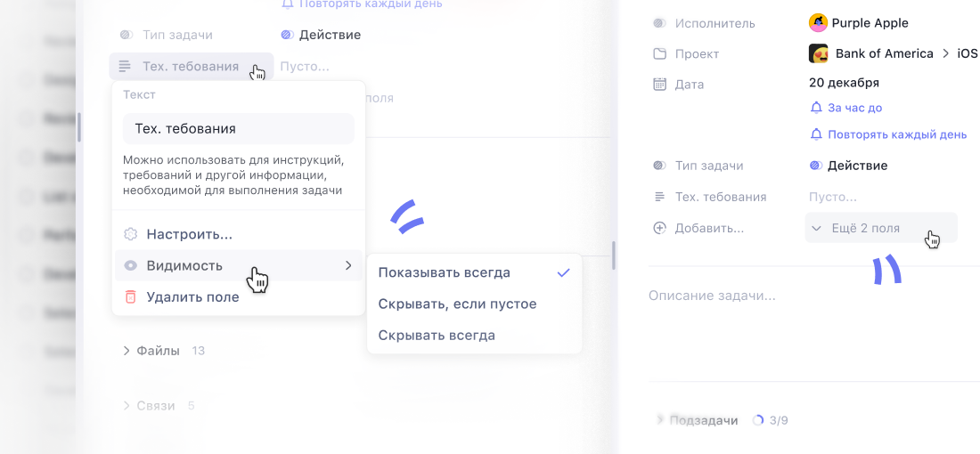Click the Purple Apple assignee name
The width and height of the screenshot is (980, 454).
pos(870,23)
